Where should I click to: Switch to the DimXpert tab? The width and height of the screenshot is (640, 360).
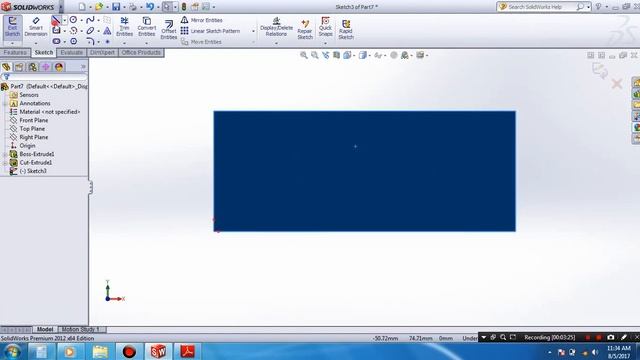pyautogui.click(x=102, y=53)
